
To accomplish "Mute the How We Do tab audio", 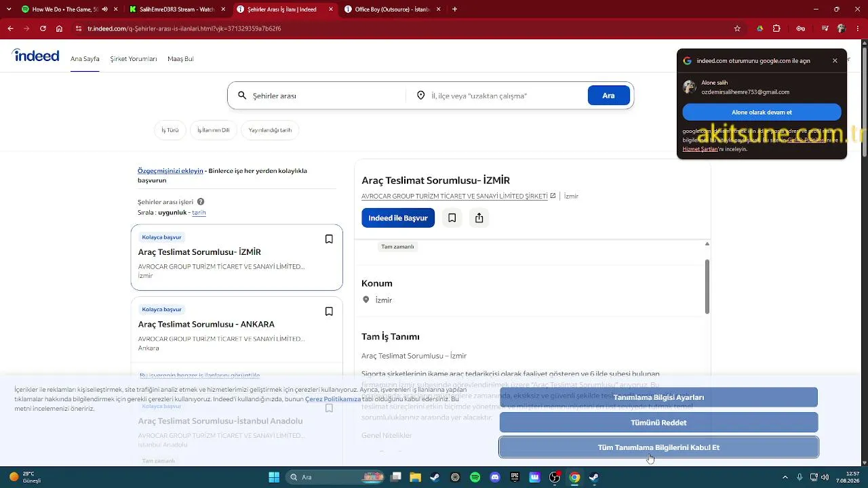I will tap(104, 9).
